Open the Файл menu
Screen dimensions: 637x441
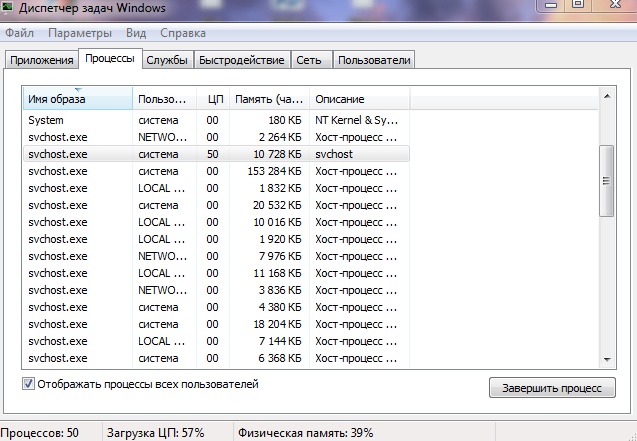point(20,33)
